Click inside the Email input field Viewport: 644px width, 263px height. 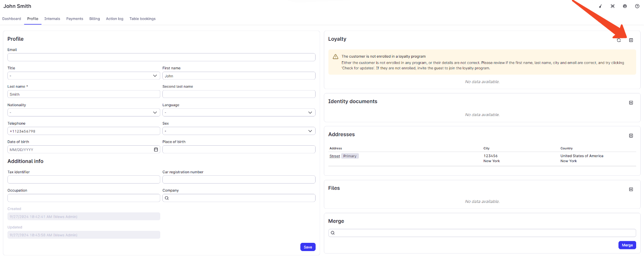point(161,57)
